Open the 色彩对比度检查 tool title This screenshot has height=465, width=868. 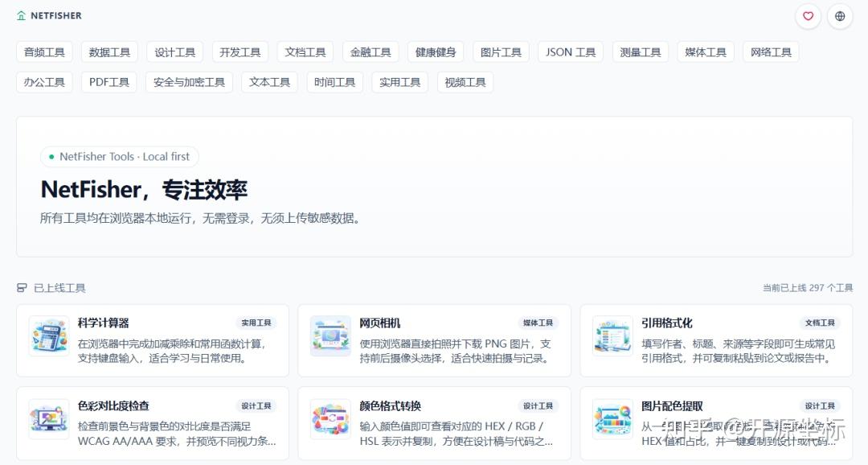click(x=113, y=405)
